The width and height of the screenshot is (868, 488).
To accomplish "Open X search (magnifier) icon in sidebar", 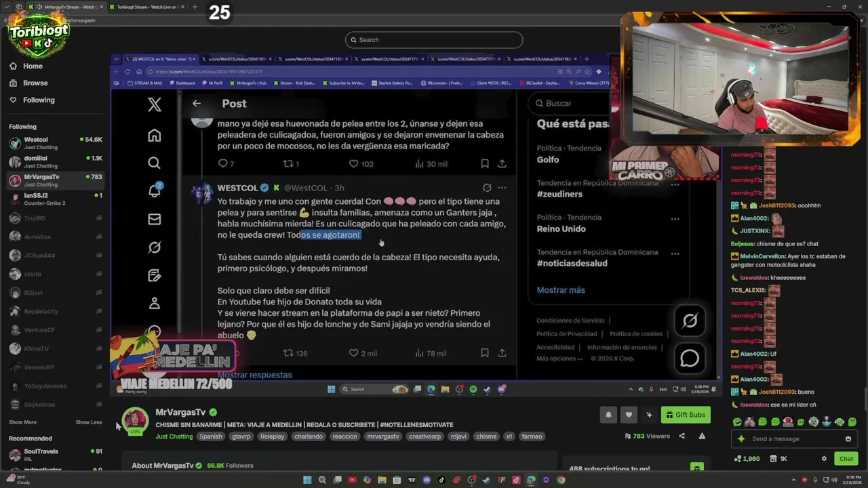I will click(x=155, y=163).
